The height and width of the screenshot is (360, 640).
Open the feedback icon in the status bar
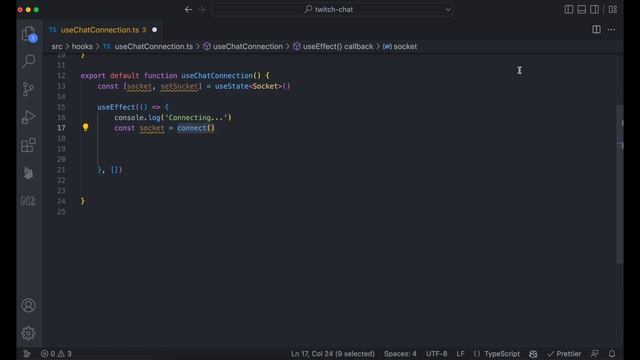[595, 354]
